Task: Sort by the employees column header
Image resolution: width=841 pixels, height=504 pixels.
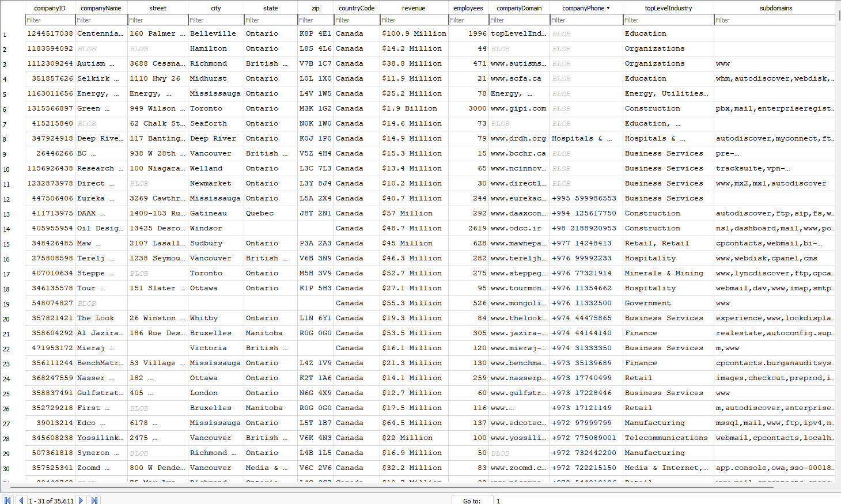Action: click(x=468, y=8)
